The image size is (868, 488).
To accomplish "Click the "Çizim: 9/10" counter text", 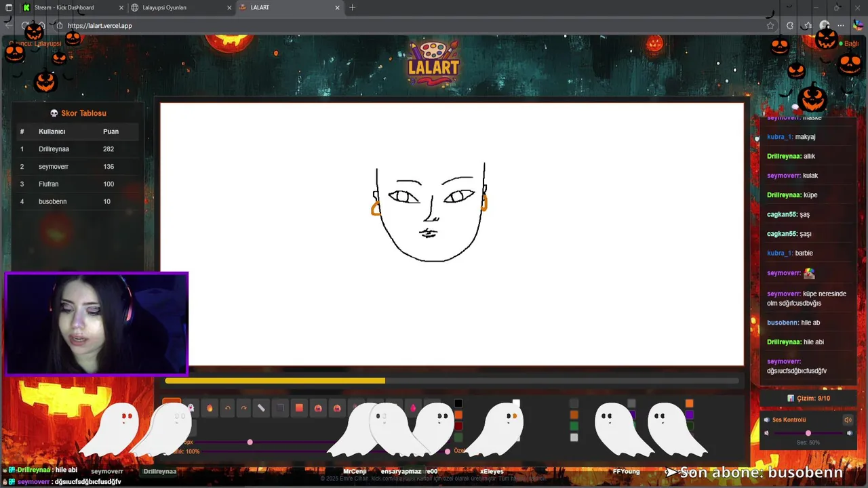I will 813,399.
